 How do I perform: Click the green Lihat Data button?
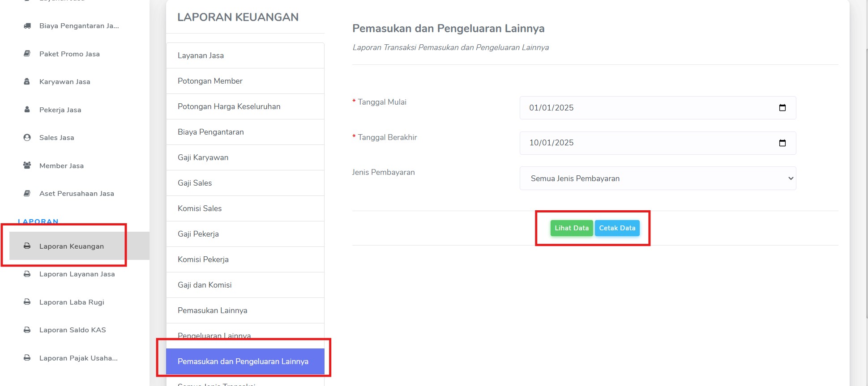[572, 228]
